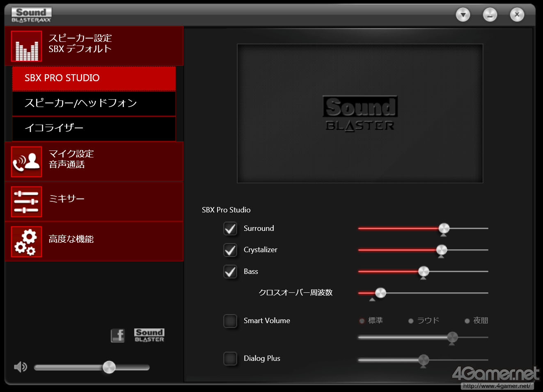Viewport: 543px width, 392px height.
Task: Disable the Crystalizer checkbox
Action: 230,250
